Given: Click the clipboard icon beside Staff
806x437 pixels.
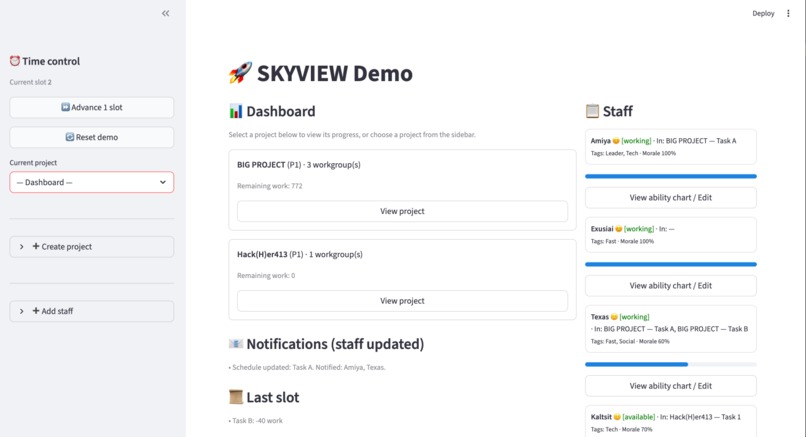Looking at the screenshot, I should 592,111.
